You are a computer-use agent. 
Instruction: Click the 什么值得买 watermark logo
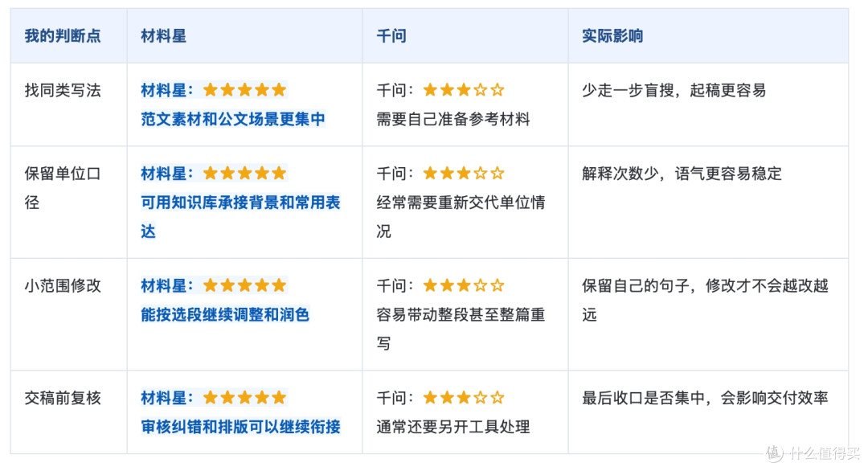pos(813,453)
